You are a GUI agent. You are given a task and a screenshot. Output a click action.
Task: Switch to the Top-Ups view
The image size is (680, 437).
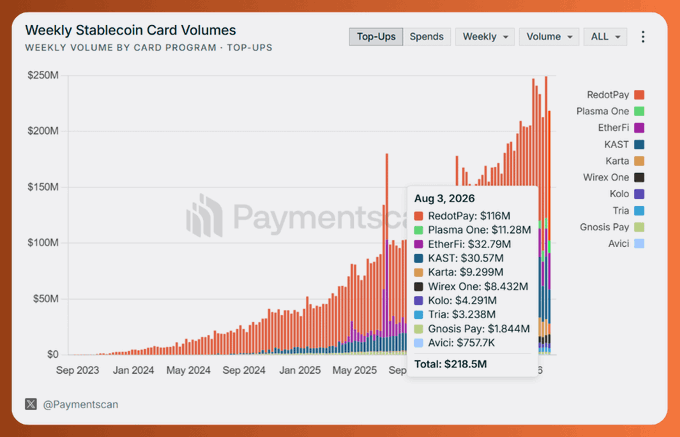pyautogui.click(x=376, y=37)
